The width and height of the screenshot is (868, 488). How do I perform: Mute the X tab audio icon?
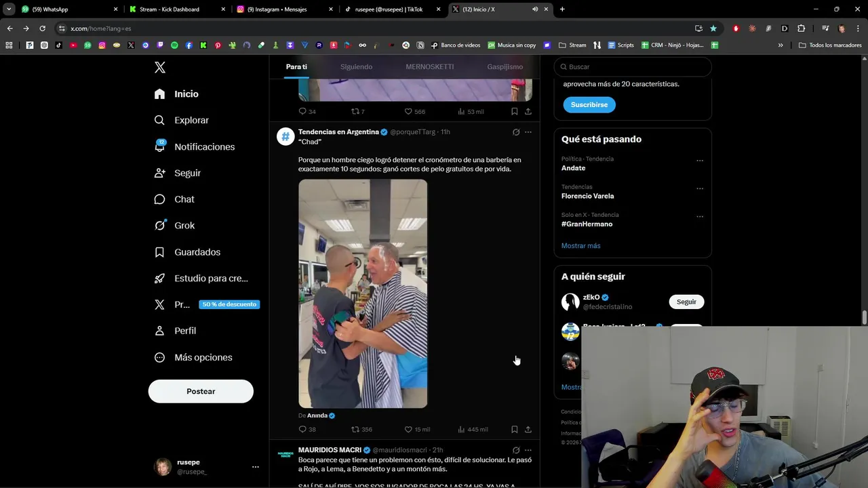535,9
